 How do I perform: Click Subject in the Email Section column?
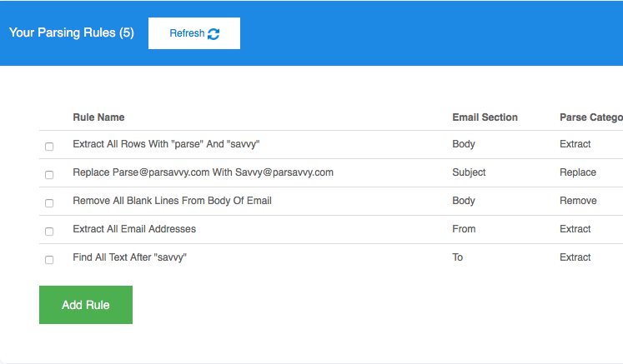click(x=469, y=172)
